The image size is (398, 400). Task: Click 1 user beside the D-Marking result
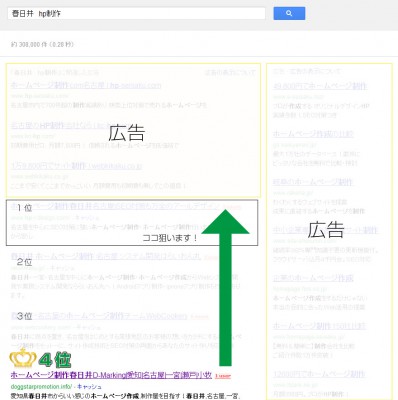223,376
